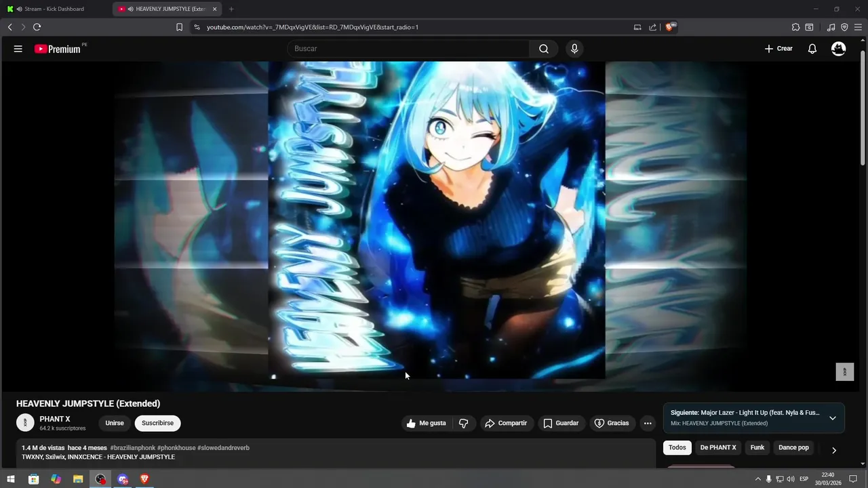Screen dimensions: 868x488
Task: Open File Explorer on taskbar
Action: point(78,479)
